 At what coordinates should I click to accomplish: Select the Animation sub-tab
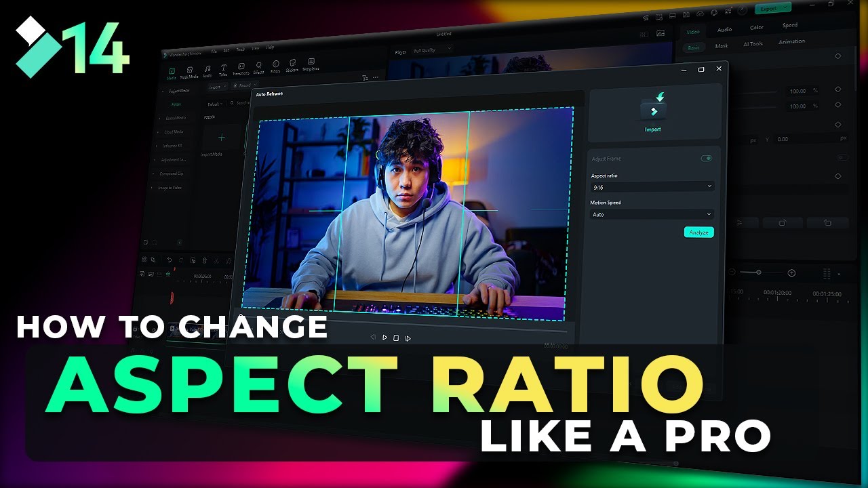tap(791, 41)
